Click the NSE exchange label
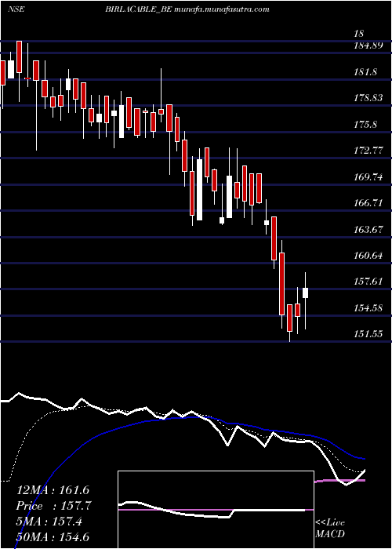This screenshot has height=549, width=392. pos(16,9)
